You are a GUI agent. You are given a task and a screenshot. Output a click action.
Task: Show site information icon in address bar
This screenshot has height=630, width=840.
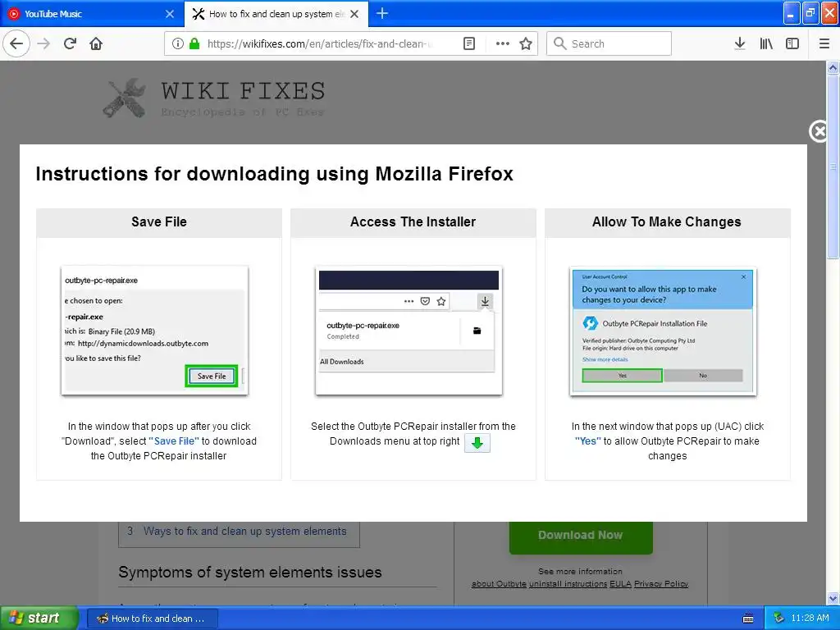coord(177,43)
